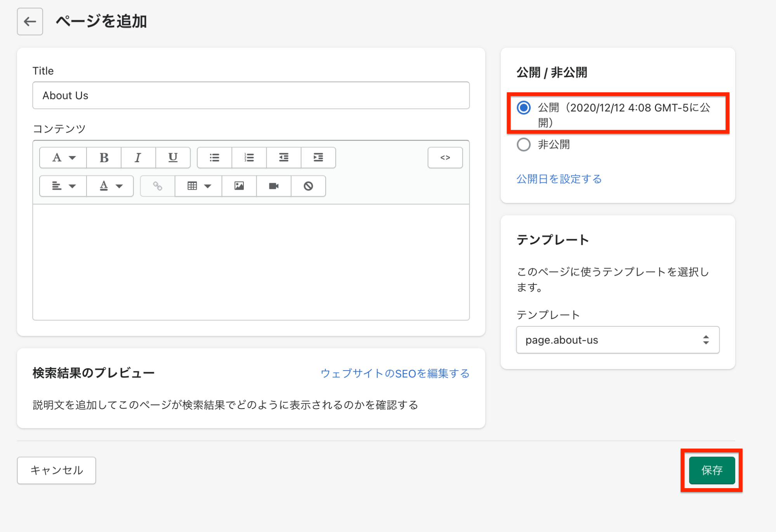Image resolution: width=776 pixels, height=532 pixels.
Task: Click the outdent icon
Action: [x=284, y=158]
